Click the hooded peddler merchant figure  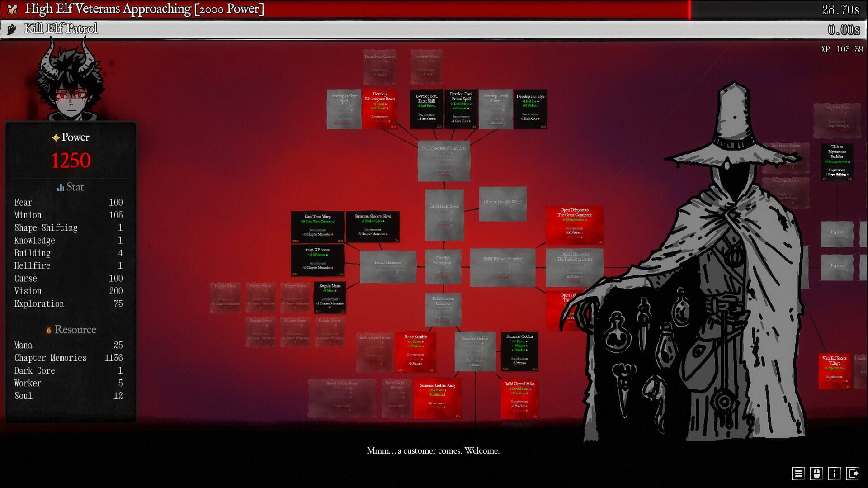[x=732, y=271]
